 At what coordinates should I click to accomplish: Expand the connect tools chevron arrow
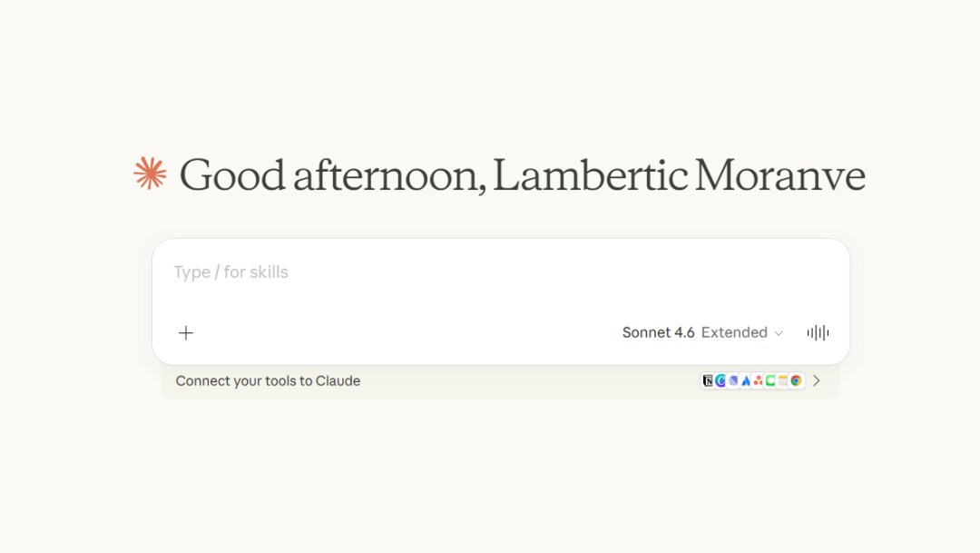[x=817, y=381]
